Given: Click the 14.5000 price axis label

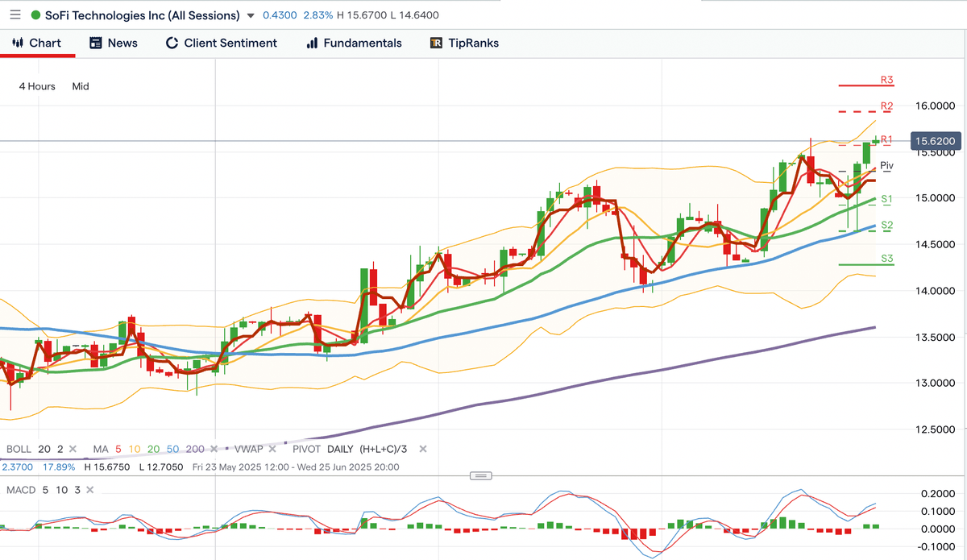Looking at the screenshot, I should coord(935,244).
